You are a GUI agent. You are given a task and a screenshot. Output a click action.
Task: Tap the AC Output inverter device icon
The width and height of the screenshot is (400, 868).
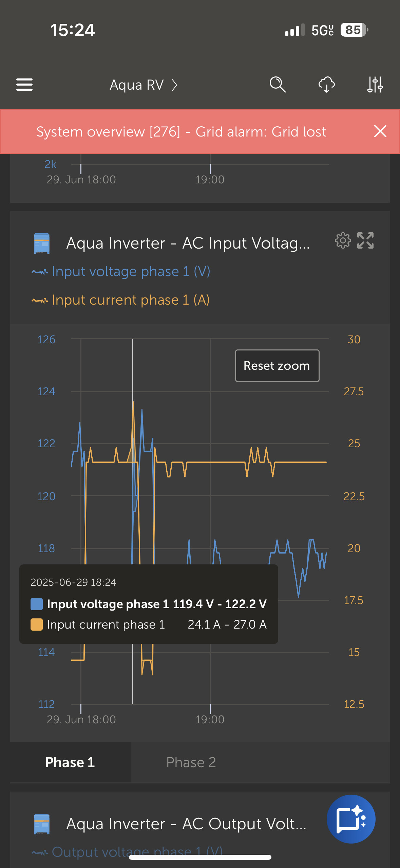coord(42,824)
